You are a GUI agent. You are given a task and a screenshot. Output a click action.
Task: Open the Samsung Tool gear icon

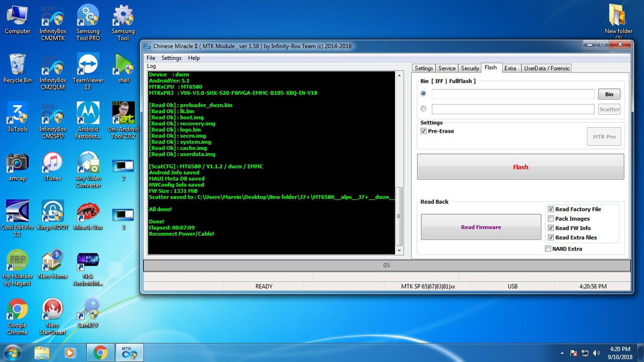(x=123, y=24)
